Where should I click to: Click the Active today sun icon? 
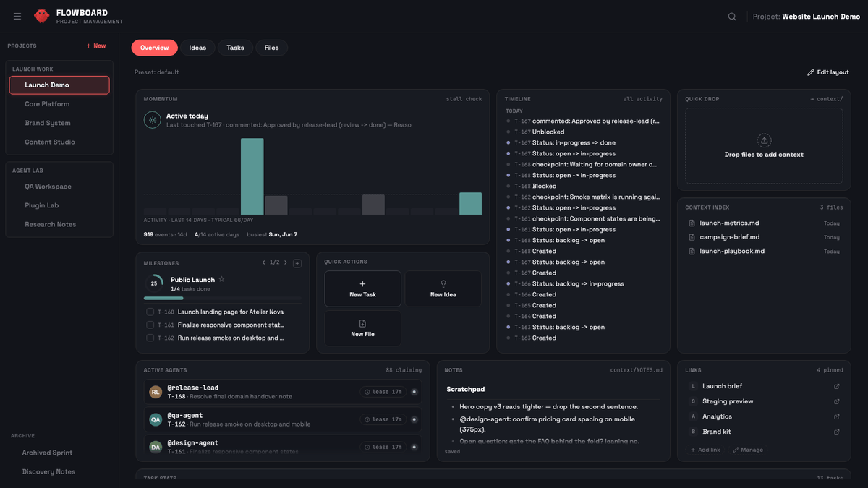pos(152,120)
